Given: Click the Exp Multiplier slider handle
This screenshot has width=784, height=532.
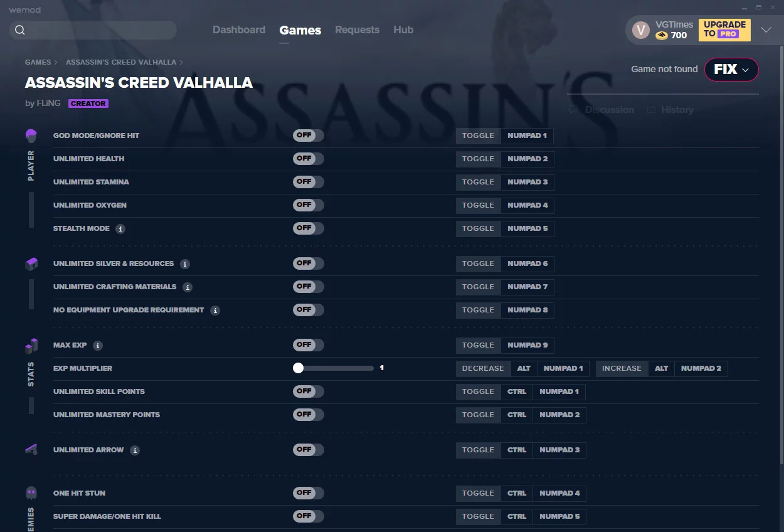Looking at the screenshot, I should pos(298,368).
